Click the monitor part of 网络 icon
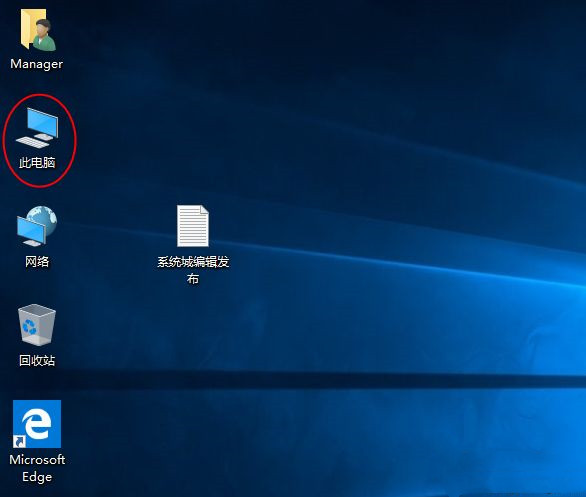Image resolution: width=586 pixels, height=497 pixels. pos(31,230)
